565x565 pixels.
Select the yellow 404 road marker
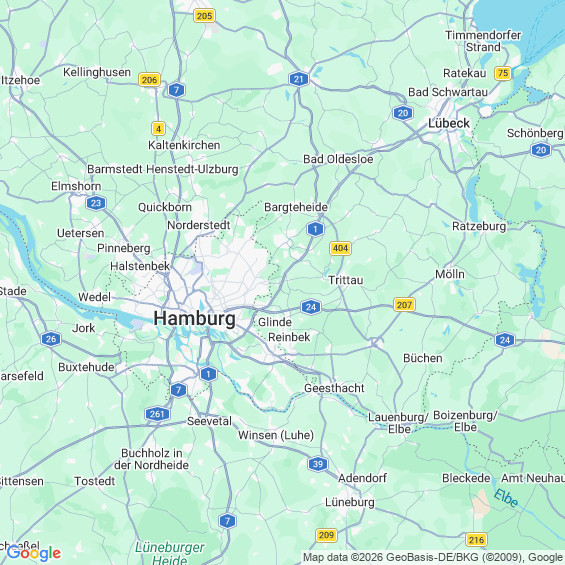[340, 248]
